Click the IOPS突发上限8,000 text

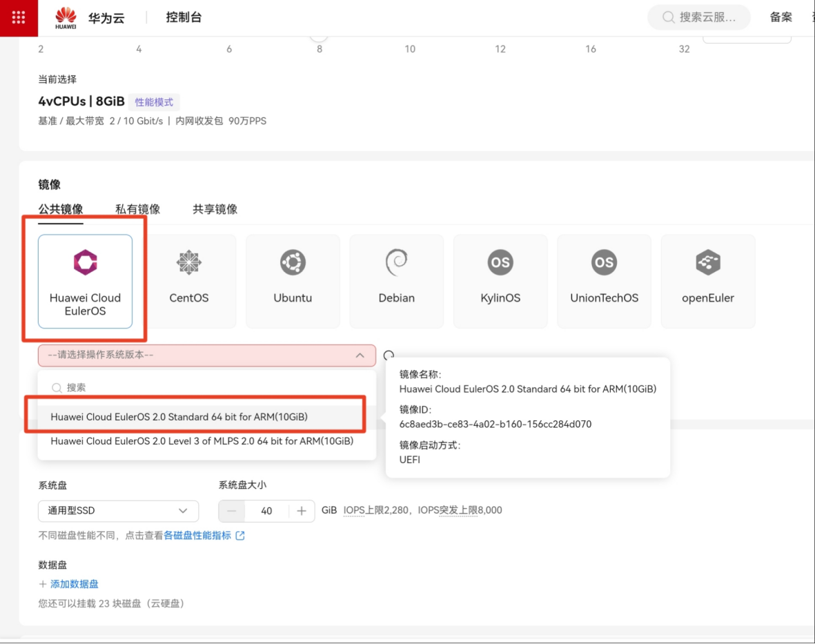point(460,510)
